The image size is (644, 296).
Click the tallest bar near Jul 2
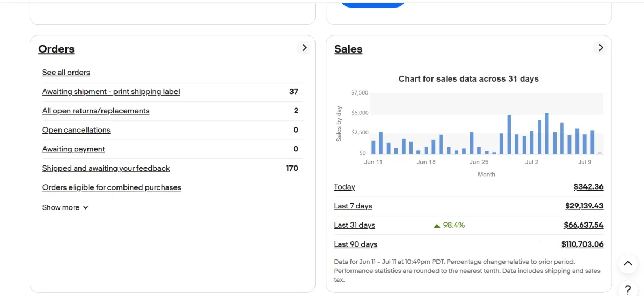coord(547,133)
